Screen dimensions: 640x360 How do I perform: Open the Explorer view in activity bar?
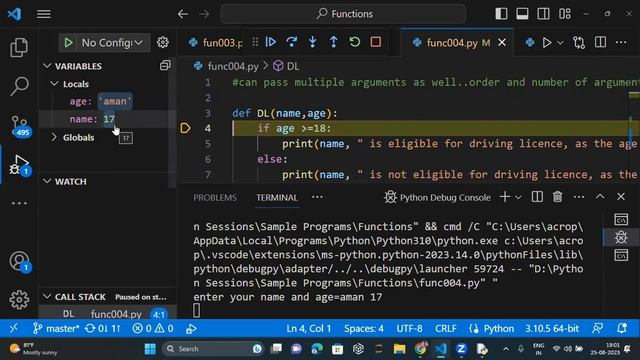tap(19, 47)
